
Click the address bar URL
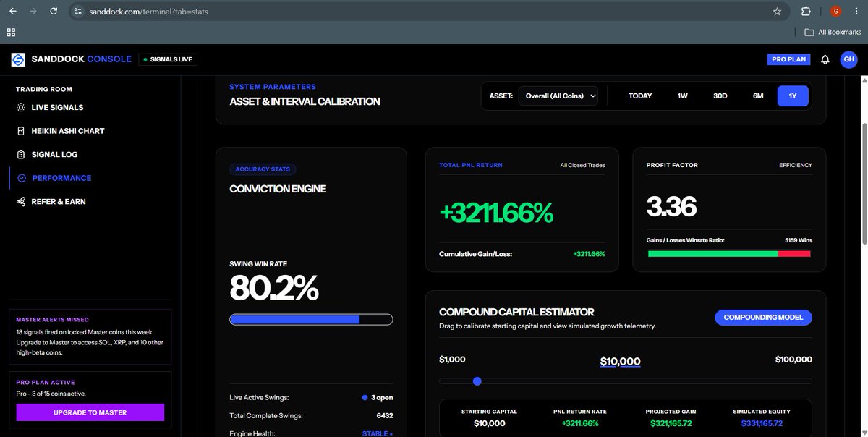click(149, 12)
